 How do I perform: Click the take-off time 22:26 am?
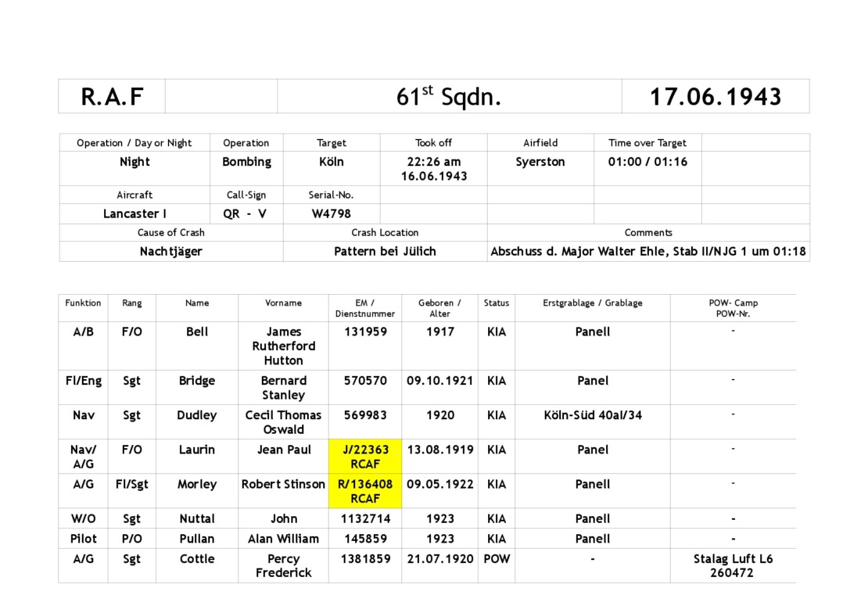(x=434, y=162)
